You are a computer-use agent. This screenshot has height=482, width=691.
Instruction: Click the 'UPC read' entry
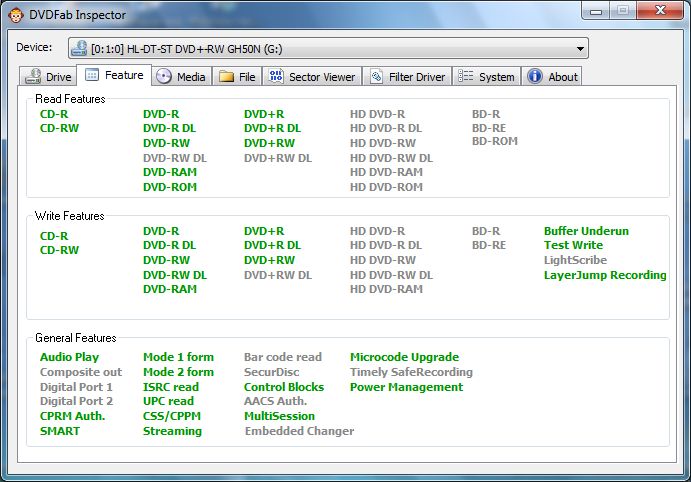tap(168, 401)
